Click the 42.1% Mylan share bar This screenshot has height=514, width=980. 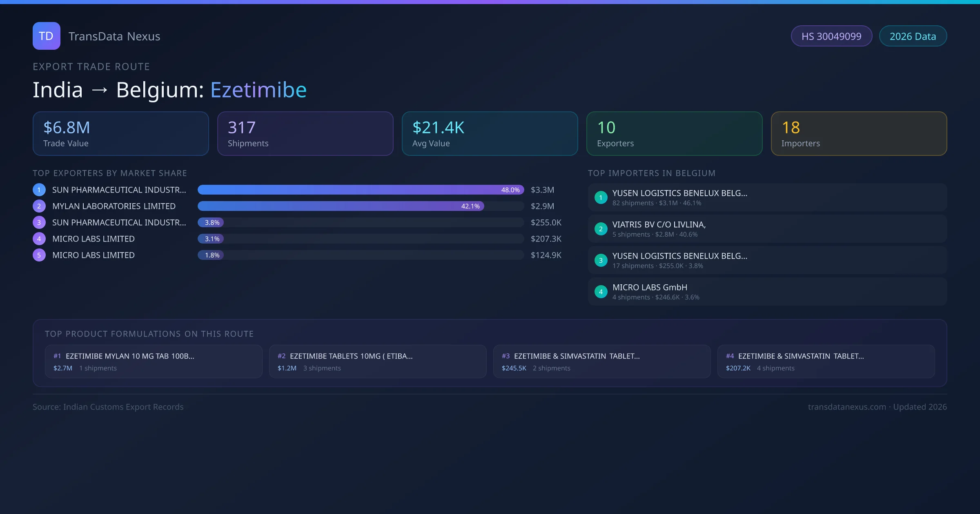tap(341, 206)
